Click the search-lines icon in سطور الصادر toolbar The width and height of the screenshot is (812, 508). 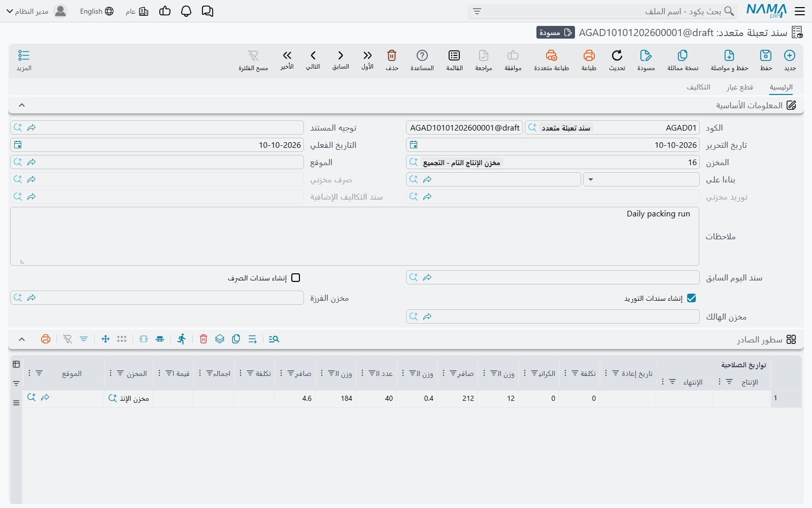click(274, 339)
